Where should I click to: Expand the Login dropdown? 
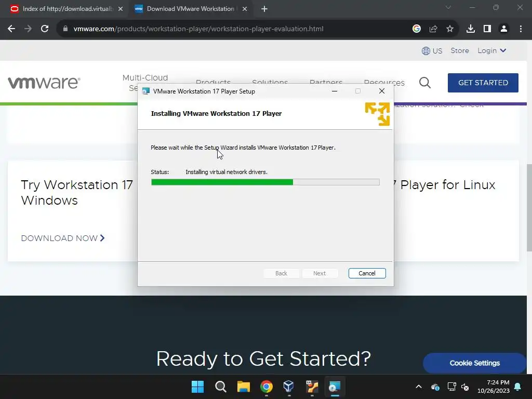(491, 50)
